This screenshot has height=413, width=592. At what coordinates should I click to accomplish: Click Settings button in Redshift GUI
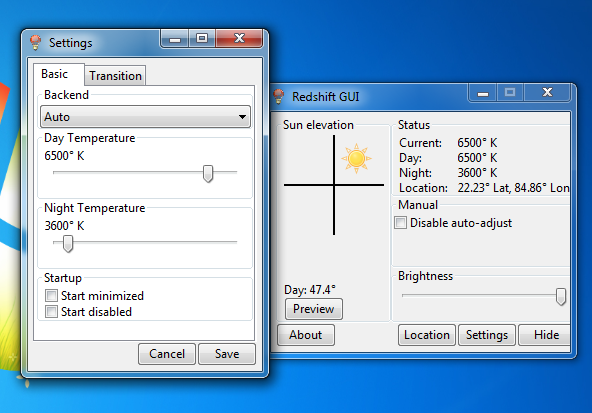(487, 335)
